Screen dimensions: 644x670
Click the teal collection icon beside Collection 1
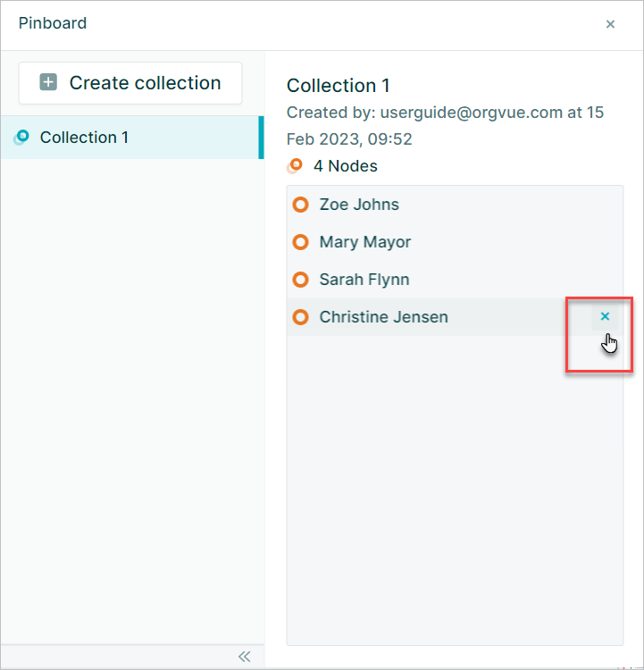click(x=21, y=138)
